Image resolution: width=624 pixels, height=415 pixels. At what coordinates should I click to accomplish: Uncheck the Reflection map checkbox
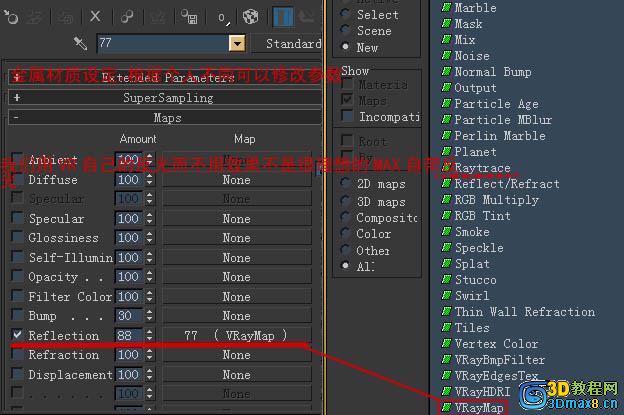[17, 335]
